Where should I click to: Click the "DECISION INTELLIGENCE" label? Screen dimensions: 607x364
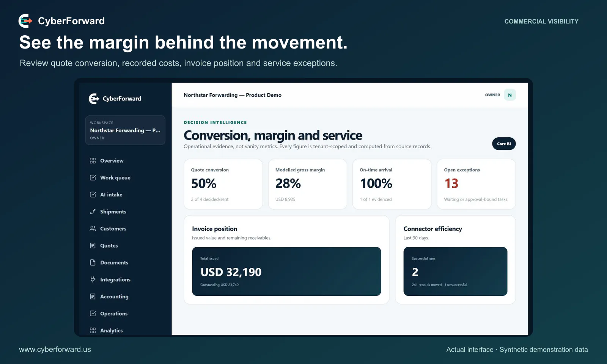coord(215,122)
